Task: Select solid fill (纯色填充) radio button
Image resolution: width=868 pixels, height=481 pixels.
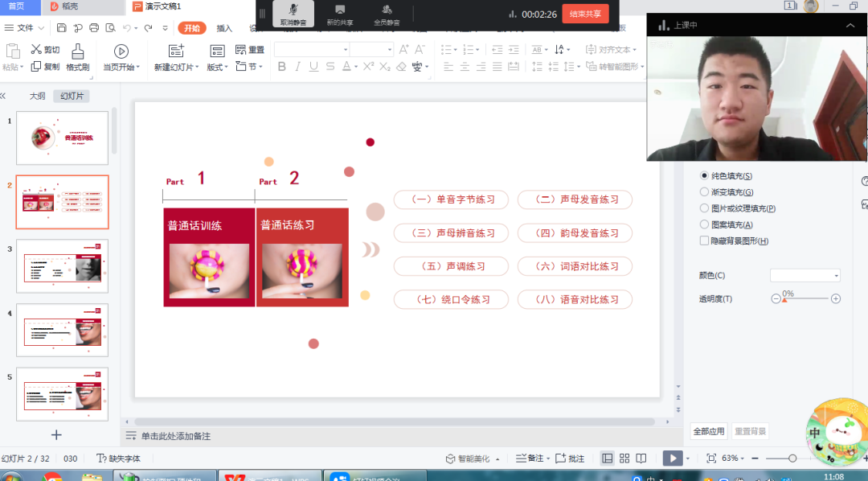Action: point(704,175)
